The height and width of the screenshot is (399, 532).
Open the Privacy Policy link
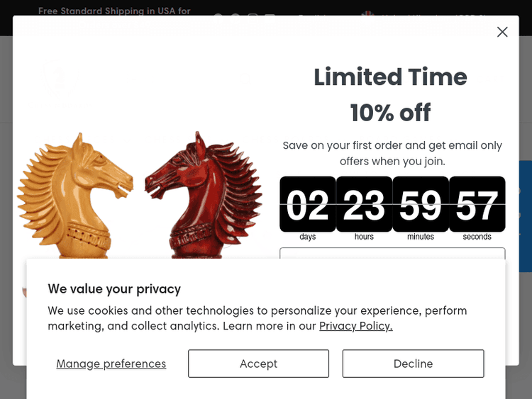click(355, 326)
